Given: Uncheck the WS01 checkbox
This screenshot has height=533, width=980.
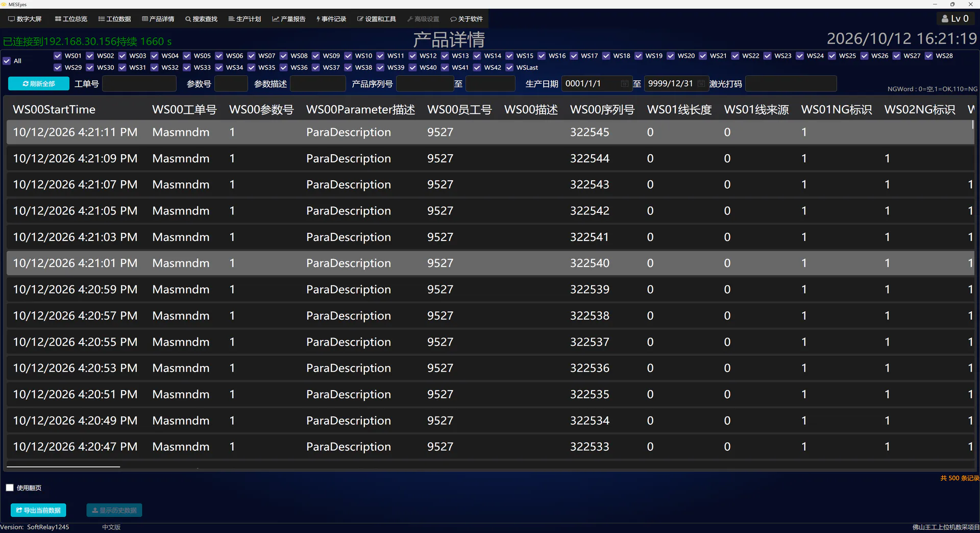Looking at the screenshot, I should click(58, 56).
